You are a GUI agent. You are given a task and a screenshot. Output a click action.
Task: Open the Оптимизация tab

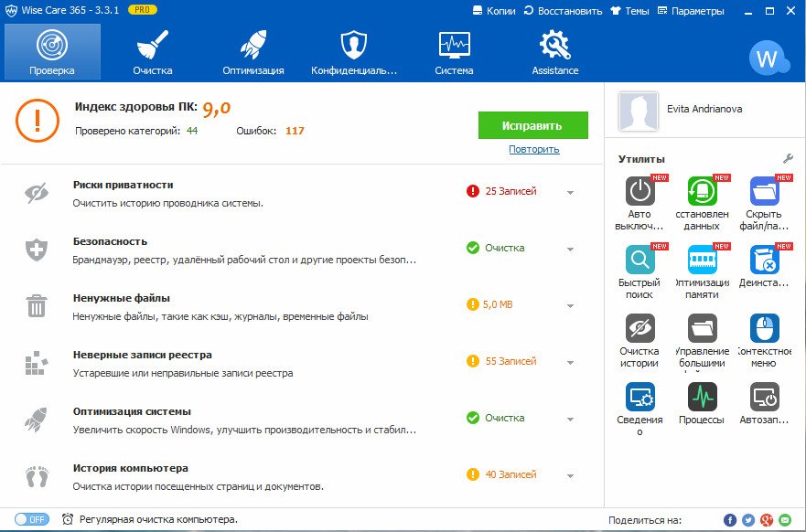pyautogui.click(x=253, y=52)
